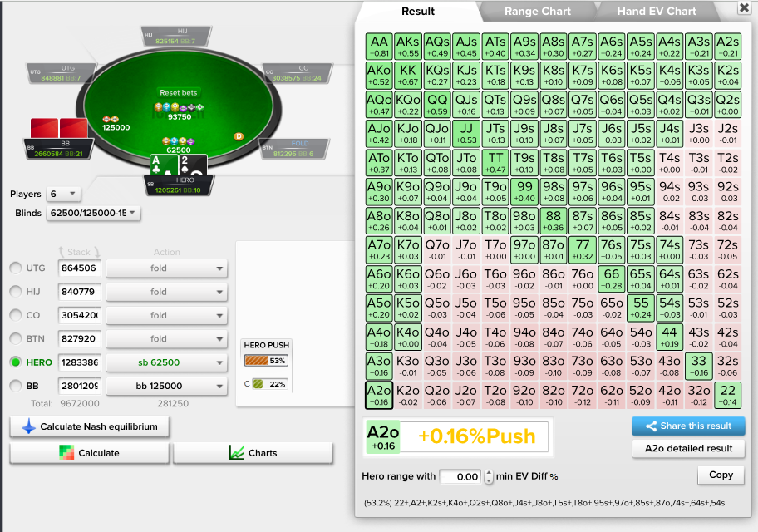758x532 pixels.
Task: Open A2o detailed result
Action: pos(688,448)
